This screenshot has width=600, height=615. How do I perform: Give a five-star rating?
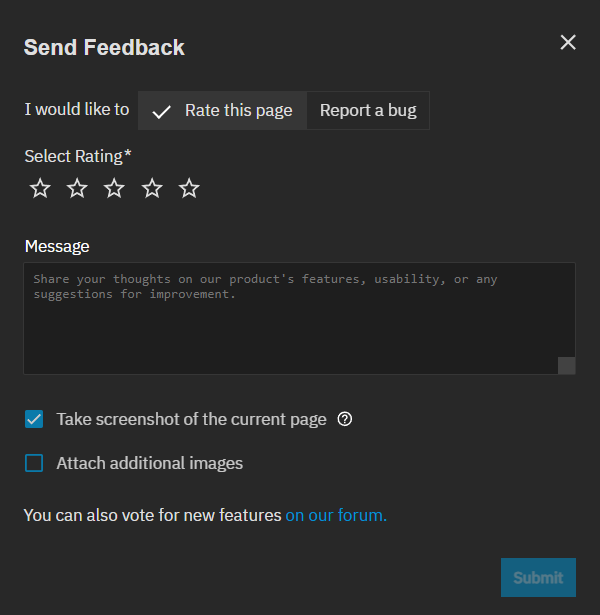189,188
